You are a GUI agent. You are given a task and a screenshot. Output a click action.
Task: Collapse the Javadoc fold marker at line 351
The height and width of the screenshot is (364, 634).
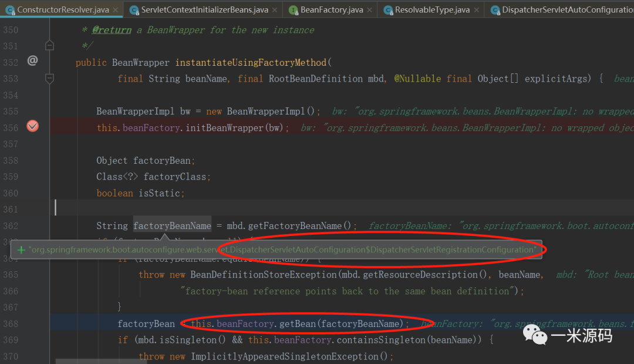pos(50,45)
